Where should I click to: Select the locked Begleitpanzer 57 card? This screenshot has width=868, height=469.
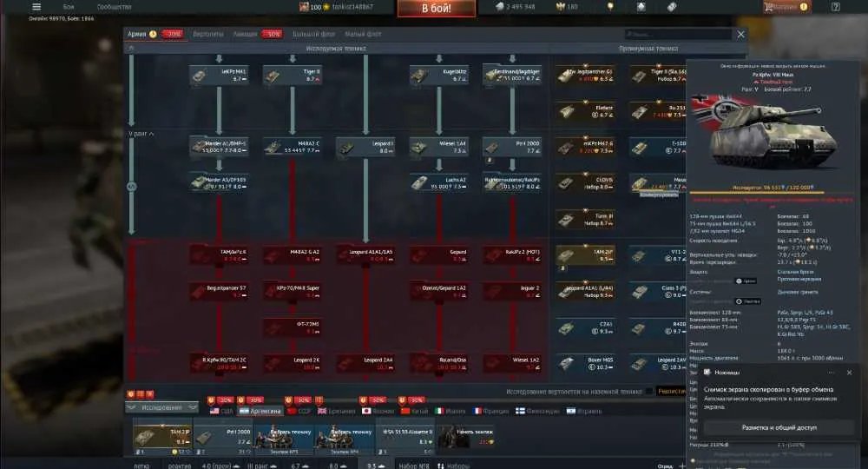pyautogui.click(x=219, y=291)
